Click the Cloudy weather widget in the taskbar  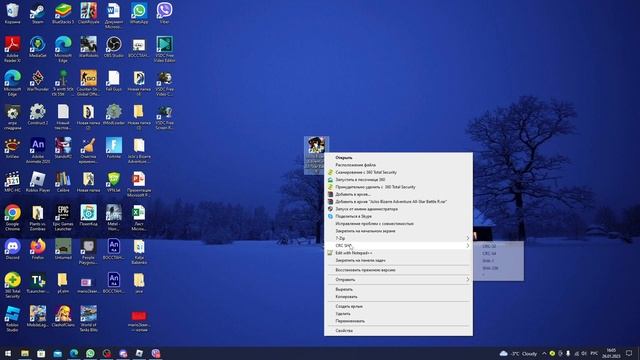518,353
